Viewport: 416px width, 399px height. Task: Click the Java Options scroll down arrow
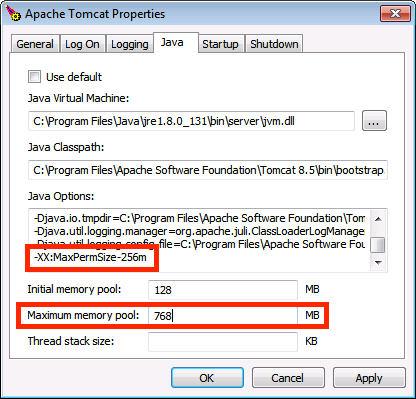click(x=378, y=262)
